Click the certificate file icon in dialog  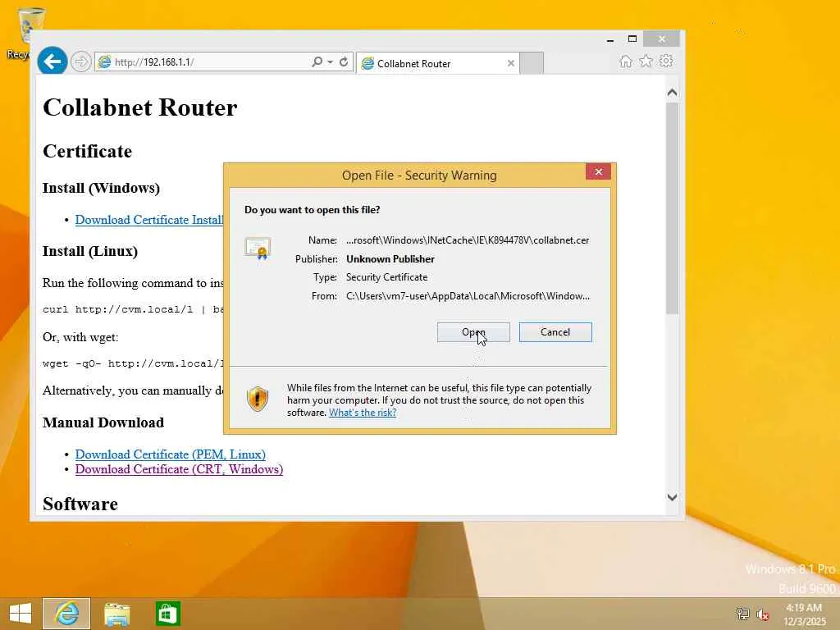(258, 249)
